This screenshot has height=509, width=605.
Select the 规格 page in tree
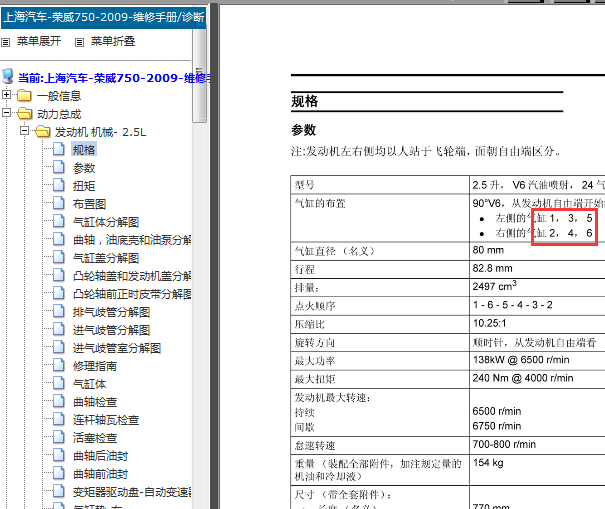coord(84,150)
